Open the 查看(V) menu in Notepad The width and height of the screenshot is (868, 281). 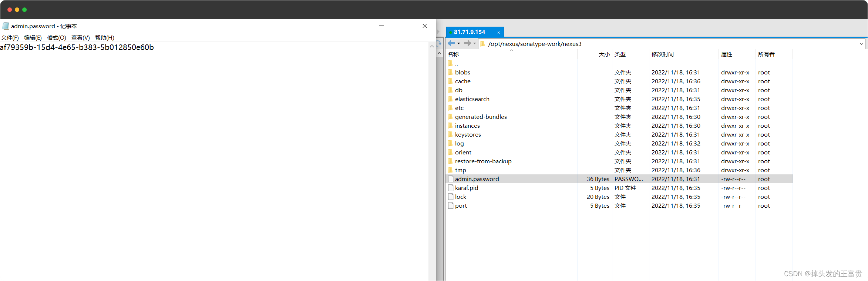[81, 38]
